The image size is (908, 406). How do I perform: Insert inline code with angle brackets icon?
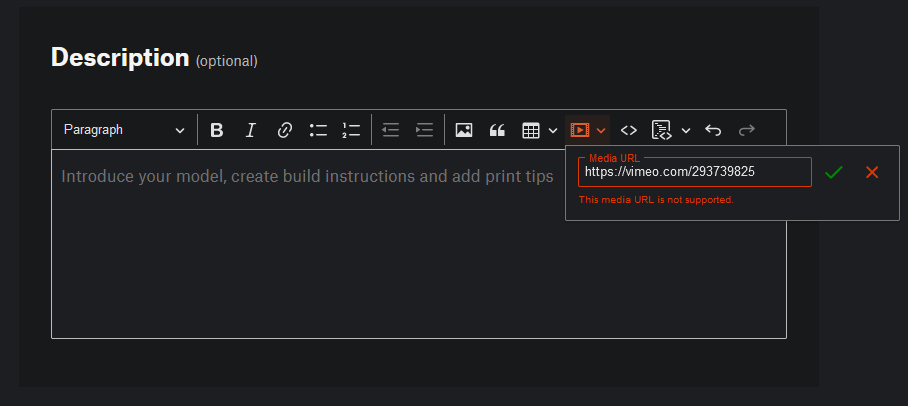coord(629,130)
